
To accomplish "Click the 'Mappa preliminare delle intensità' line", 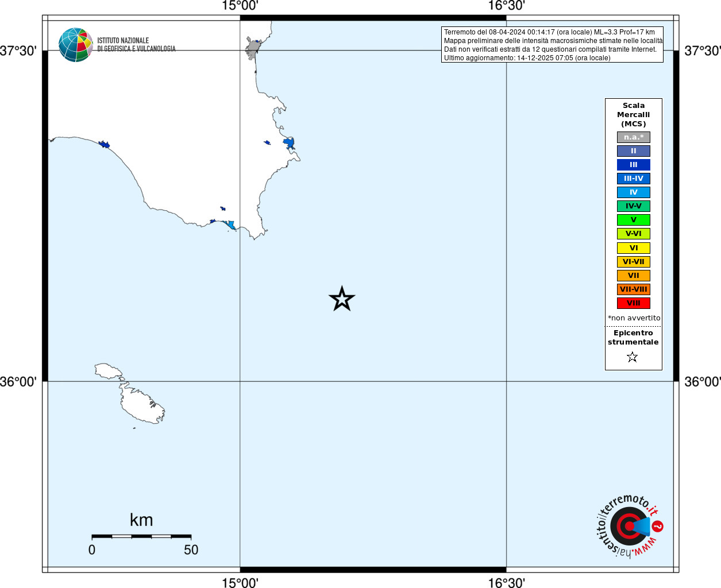I will point(553,41).
